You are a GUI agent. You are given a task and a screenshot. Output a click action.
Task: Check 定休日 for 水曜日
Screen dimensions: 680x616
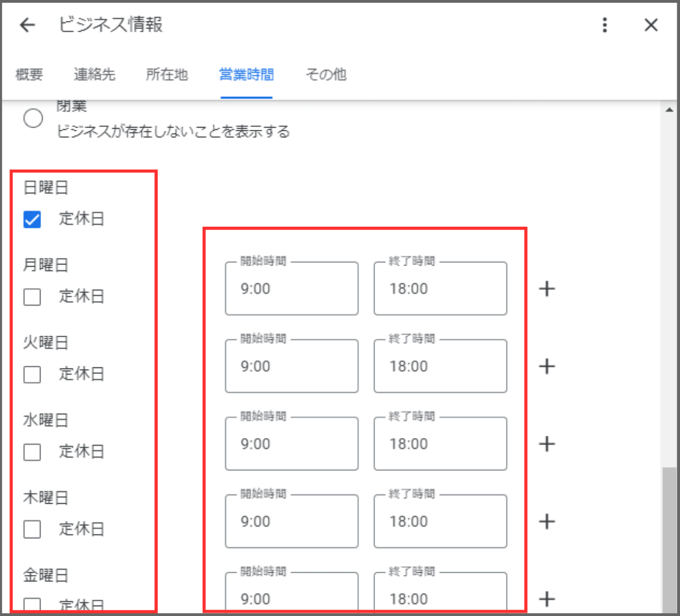32,452
